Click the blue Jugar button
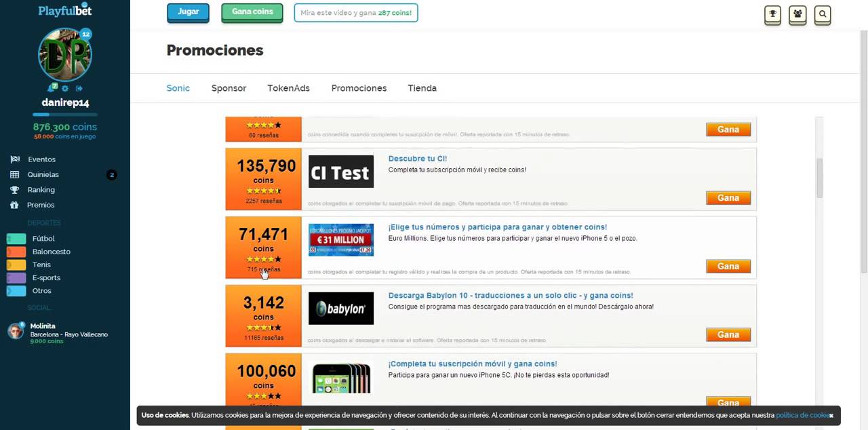The width and height of the screenshot is (868, 430). (189, 12)
